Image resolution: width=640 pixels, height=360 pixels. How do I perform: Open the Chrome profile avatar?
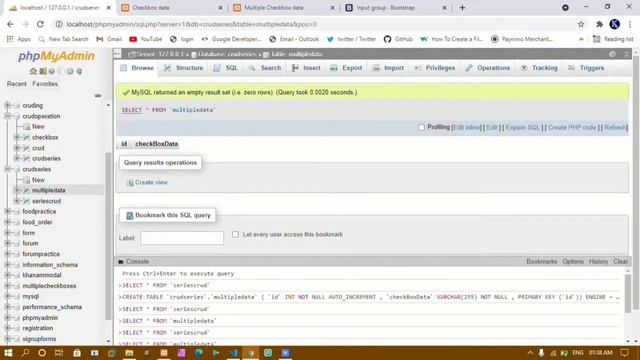click(615, 24)
